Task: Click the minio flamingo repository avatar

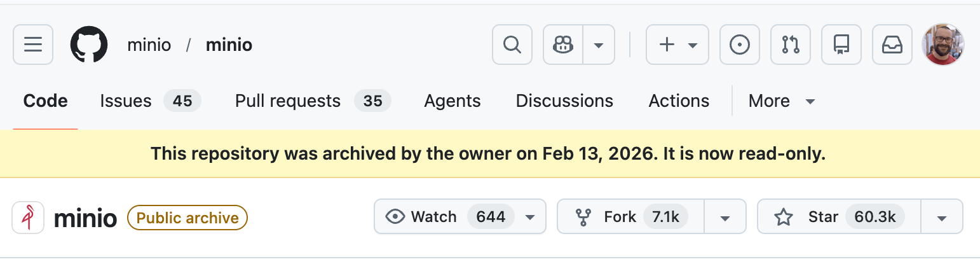Action: [x=28, y=218]
